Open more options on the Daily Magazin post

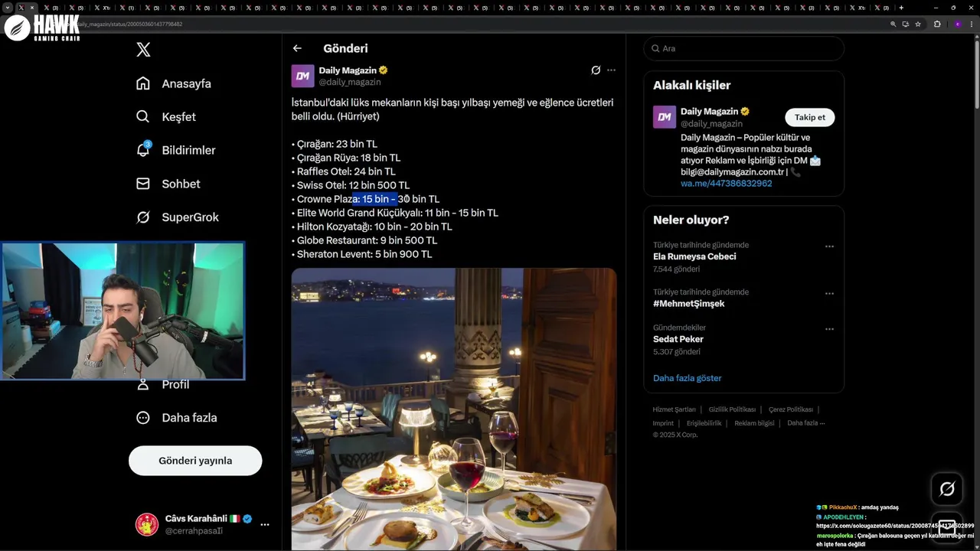pos(611,70)
